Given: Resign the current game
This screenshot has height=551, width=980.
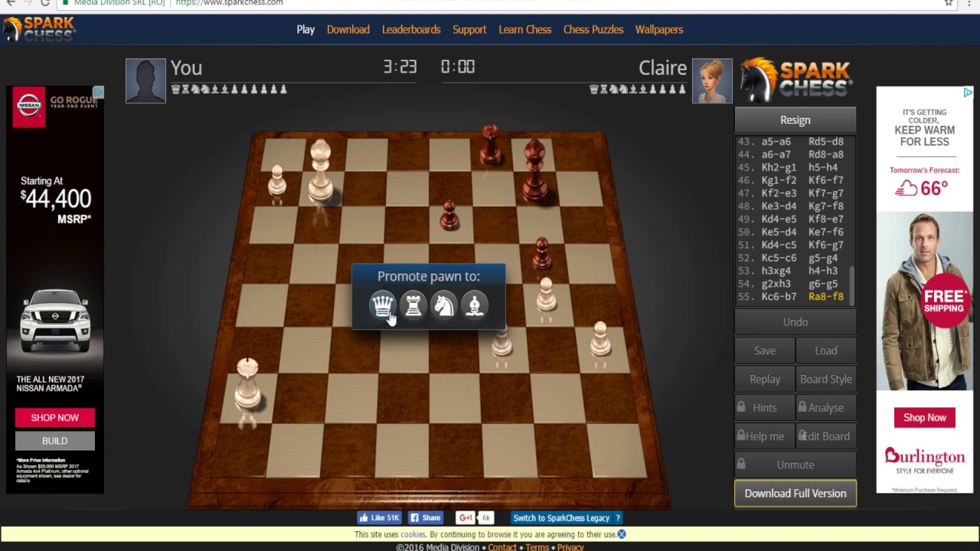Looking at the screenshot, I should coord(795,119).
